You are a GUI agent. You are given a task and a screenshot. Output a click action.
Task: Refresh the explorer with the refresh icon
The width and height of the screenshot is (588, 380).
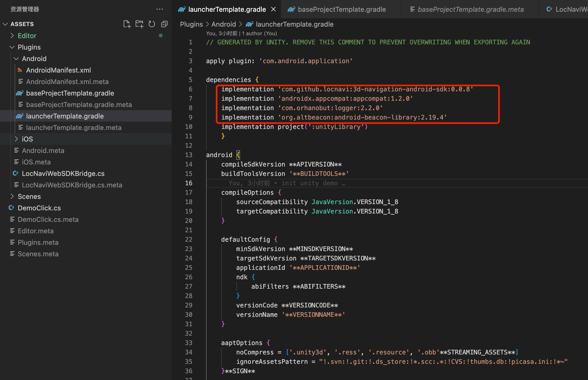[152, 24]
